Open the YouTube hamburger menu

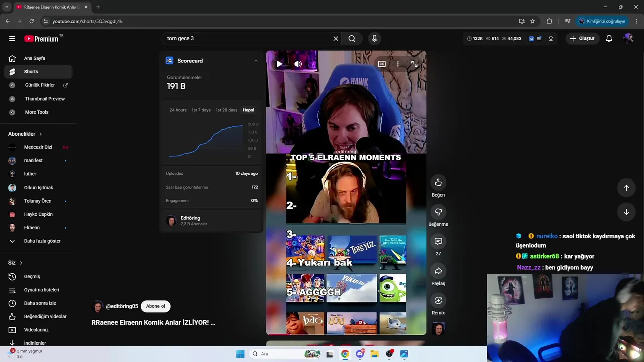click(x=12, y=39)
